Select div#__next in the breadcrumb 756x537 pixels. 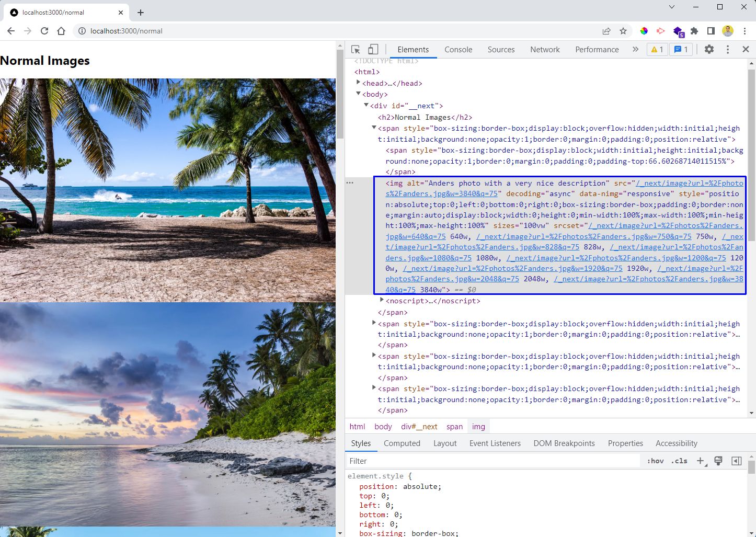(419, 426)
